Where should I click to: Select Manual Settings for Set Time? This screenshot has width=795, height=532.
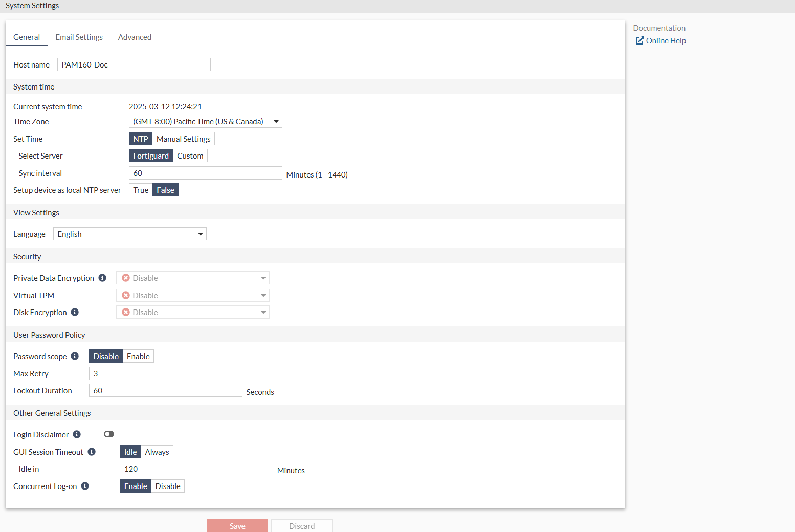(x=184, y=139)
